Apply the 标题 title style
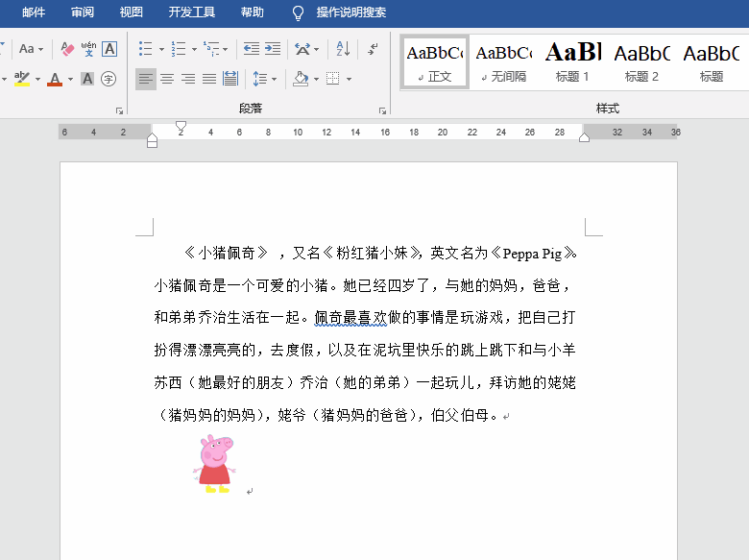This screenshot has height=560, width=749. click(x=711, y=62)
